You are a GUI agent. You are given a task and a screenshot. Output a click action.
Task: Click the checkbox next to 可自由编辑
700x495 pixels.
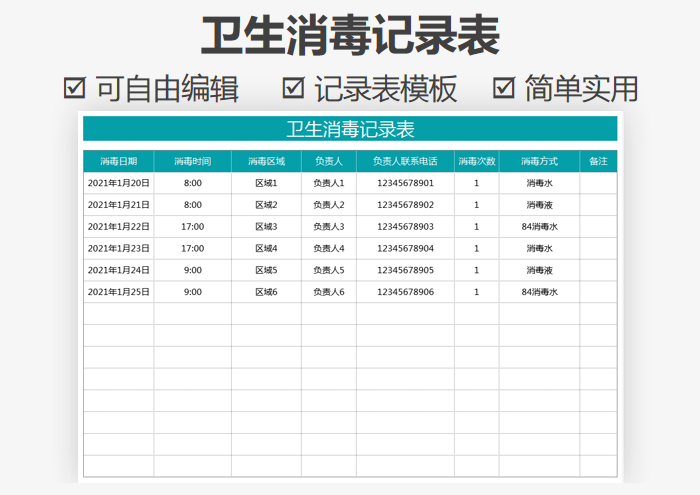(74, 88)
